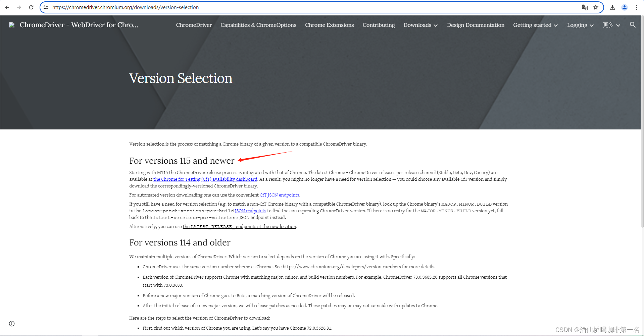Open Design Documentation page
644x336 pixels.
(x=476, y=25)
